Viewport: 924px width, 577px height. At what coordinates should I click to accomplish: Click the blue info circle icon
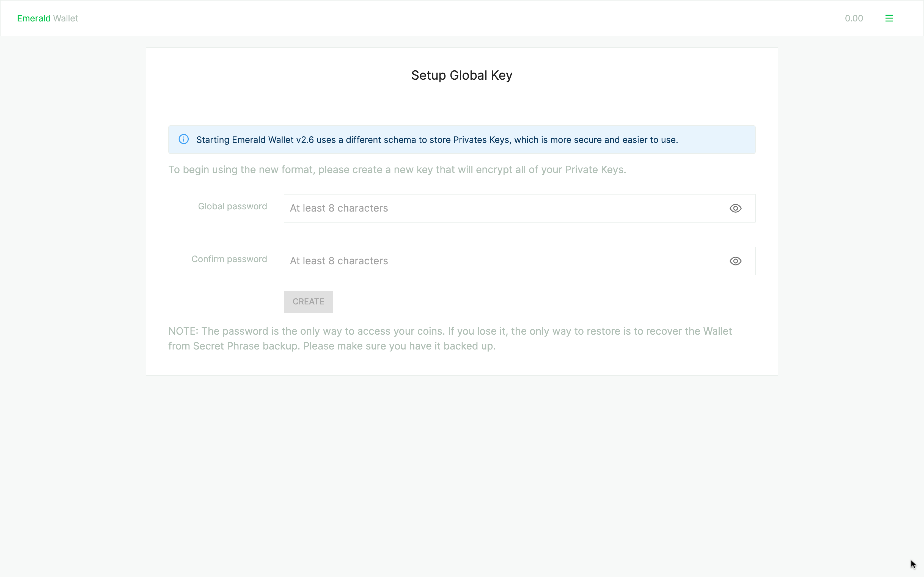point(184,139)
